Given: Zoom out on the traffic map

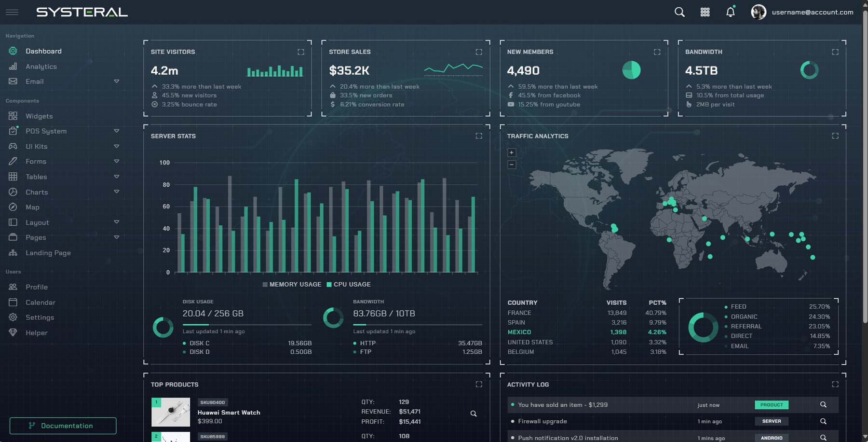Looking at the screenshot, I should click(x=512, y=165).
